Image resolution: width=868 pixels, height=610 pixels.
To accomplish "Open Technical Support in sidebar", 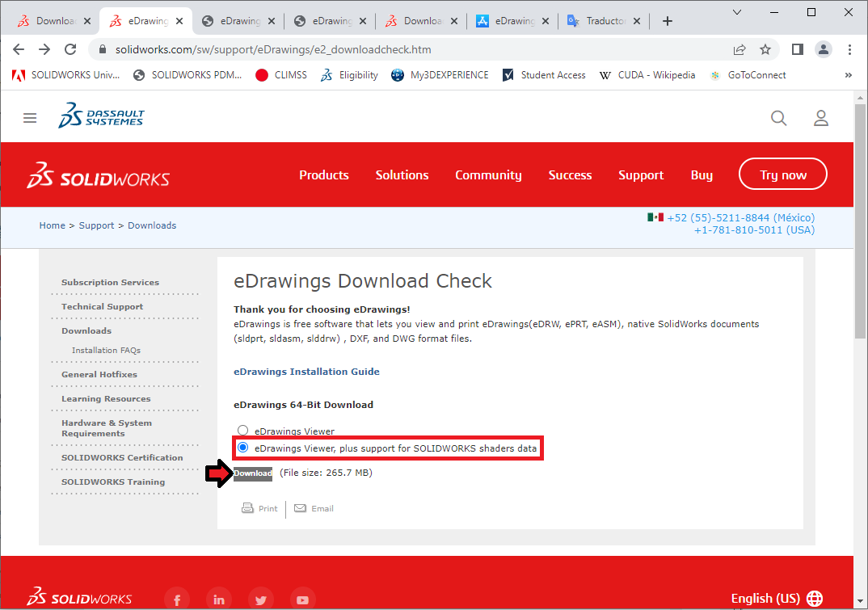I will click(x=102, y=307).
